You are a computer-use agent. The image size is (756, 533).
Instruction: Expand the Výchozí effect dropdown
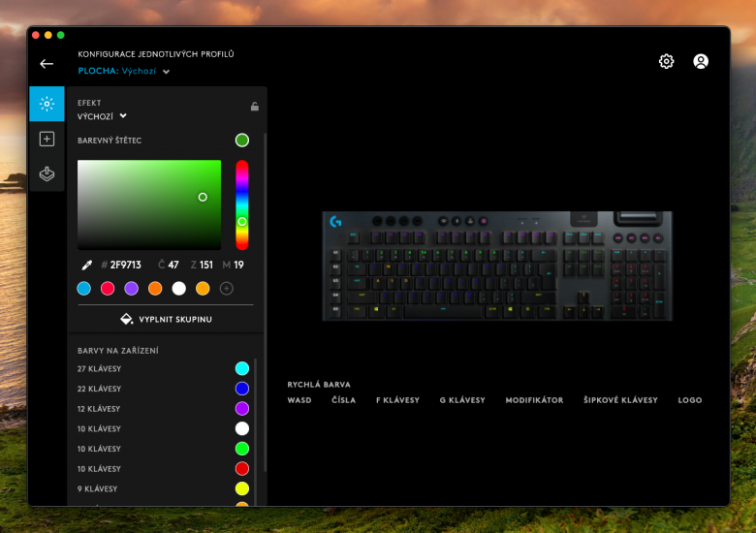(103, 116)
